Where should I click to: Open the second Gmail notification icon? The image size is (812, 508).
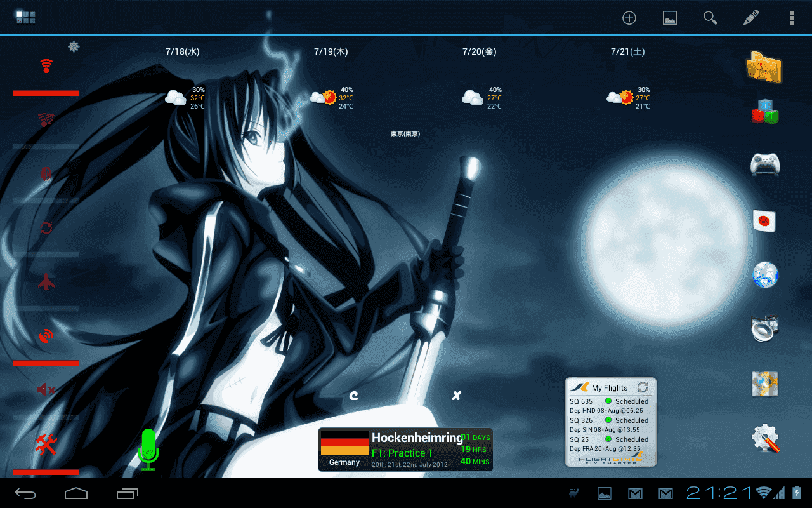coord(665,493)
